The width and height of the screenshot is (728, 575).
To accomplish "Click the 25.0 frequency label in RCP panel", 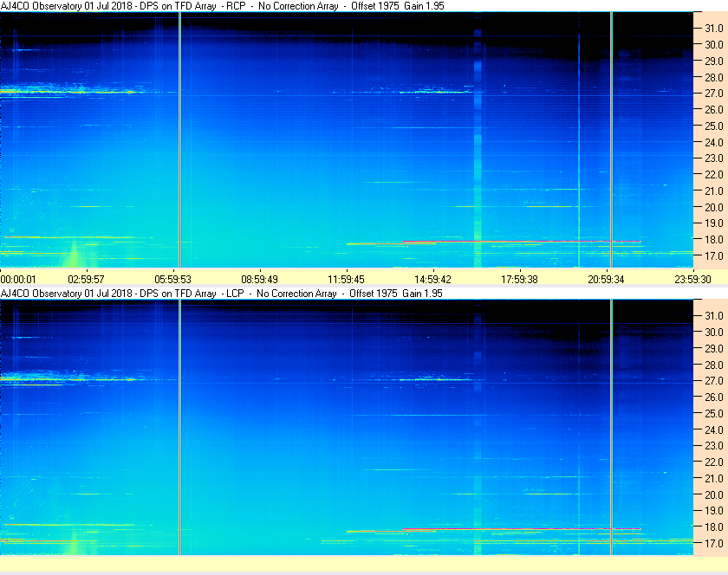I will [x=714, y=126].
